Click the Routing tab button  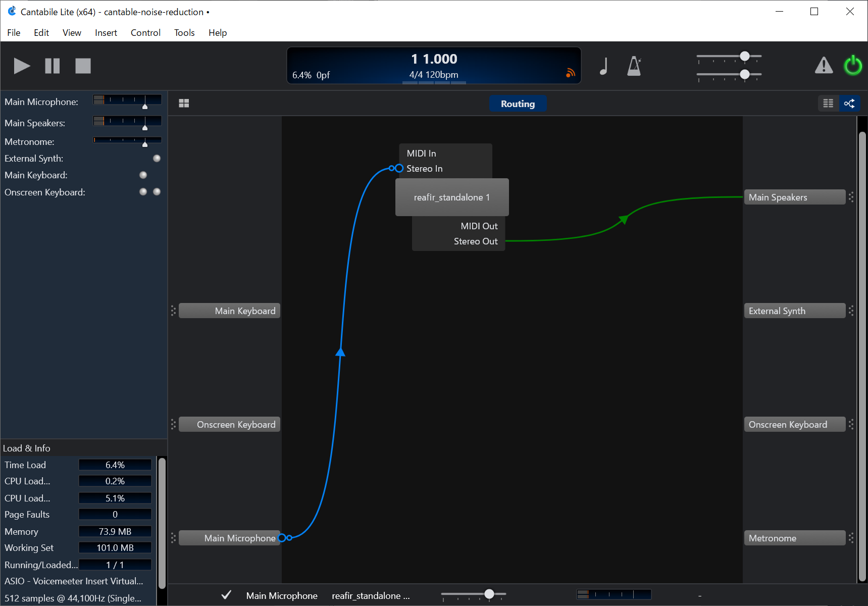point(518,104)
